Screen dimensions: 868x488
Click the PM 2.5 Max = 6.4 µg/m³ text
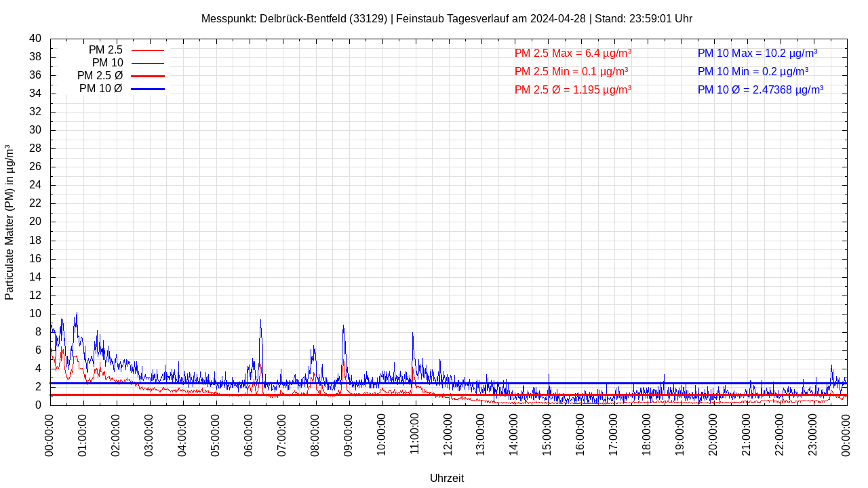tap(573, 54)
